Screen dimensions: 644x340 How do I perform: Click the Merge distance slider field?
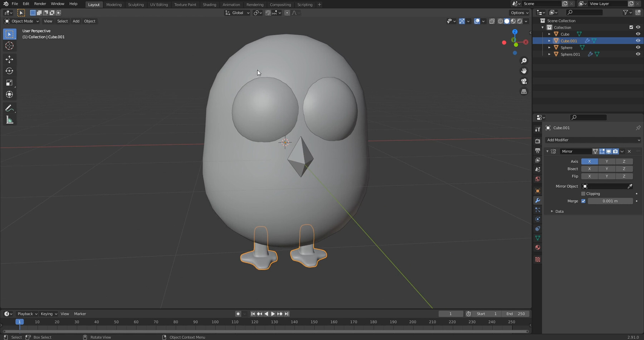[x=610, y=201]
